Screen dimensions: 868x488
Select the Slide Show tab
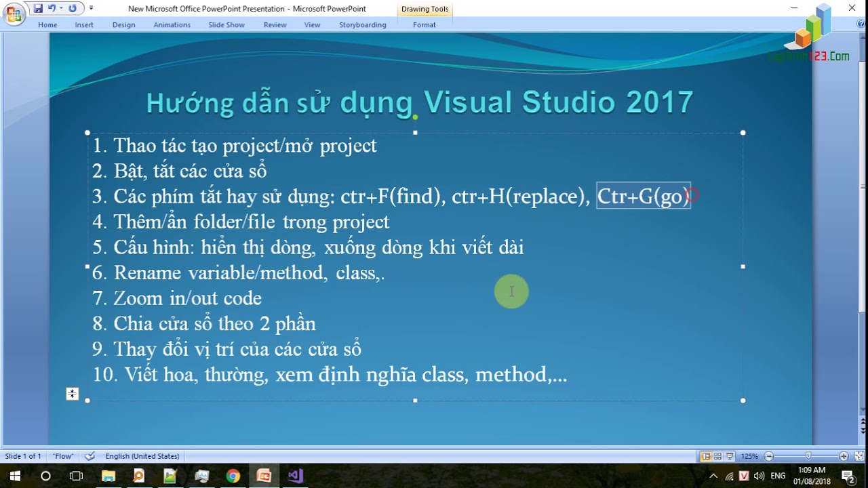[226, 25]
